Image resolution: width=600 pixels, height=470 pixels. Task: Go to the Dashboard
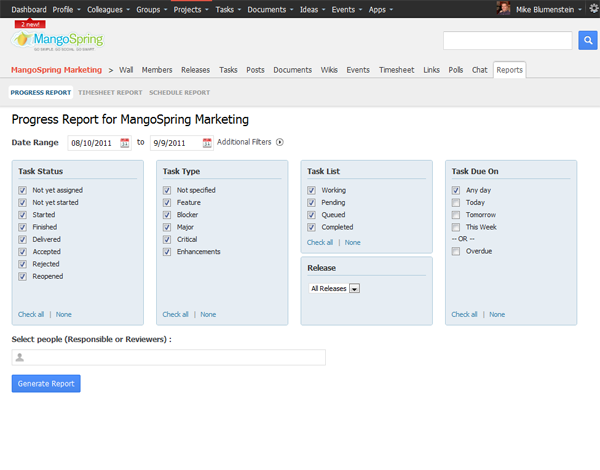click(29, 10)
